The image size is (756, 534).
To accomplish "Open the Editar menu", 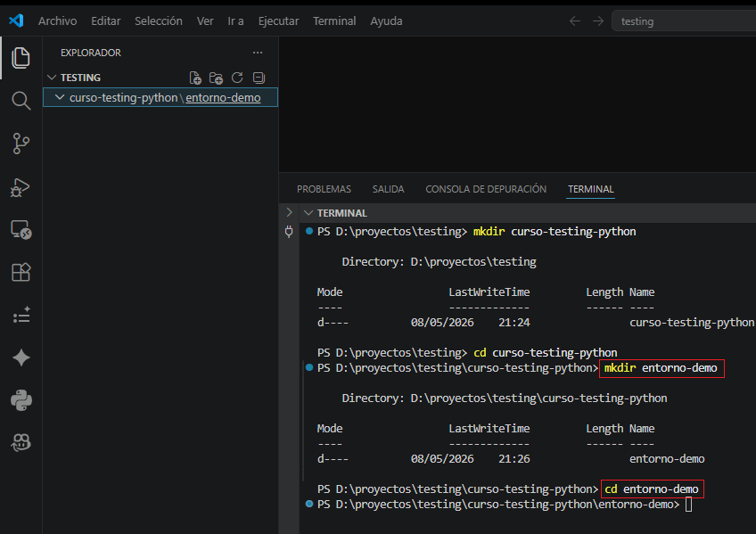I will (x=105, y=21).
